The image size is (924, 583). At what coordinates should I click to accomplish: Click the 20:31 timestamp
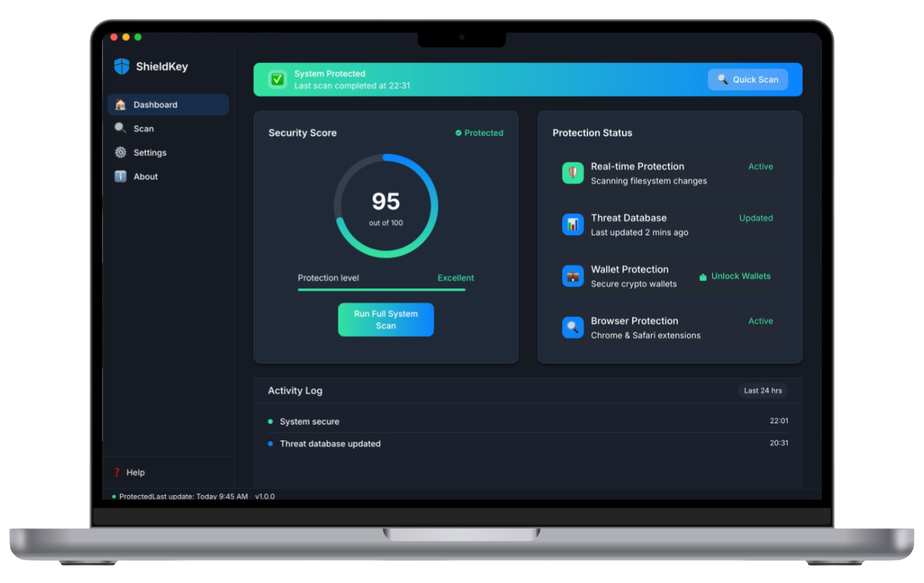pos(779,443)
